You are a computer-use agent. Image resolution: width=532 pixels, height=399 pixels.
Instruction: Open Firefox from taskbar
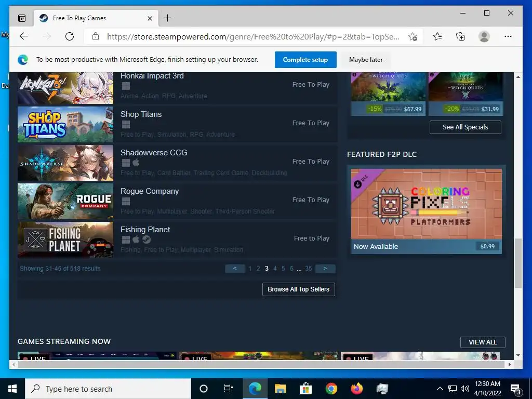click(356, 389)
